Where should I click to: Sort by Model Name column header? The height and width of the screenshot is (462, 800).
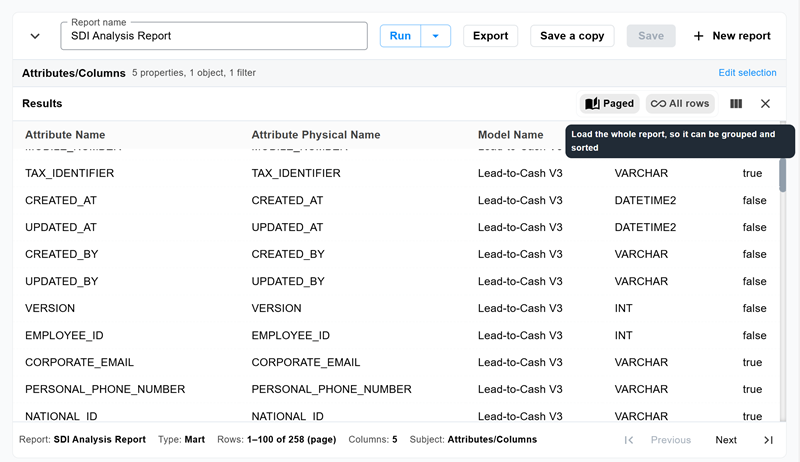[510, 135]
